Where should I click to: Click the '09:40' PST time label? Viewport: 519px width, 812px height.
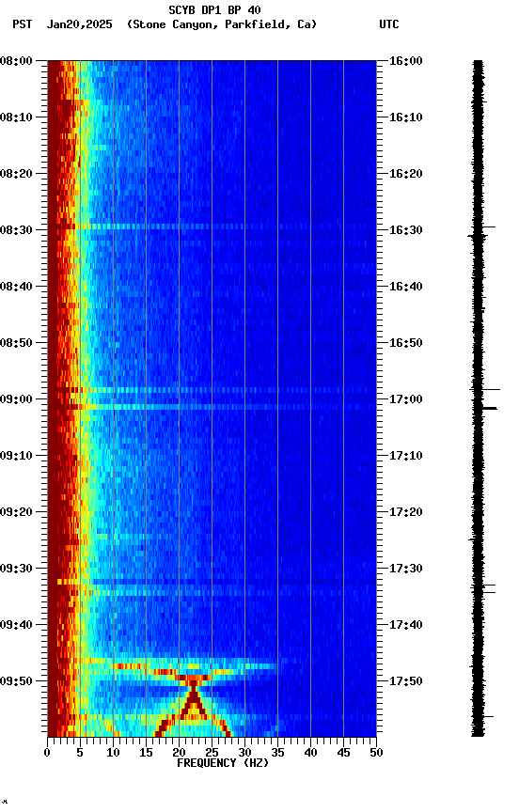[16, 626]
